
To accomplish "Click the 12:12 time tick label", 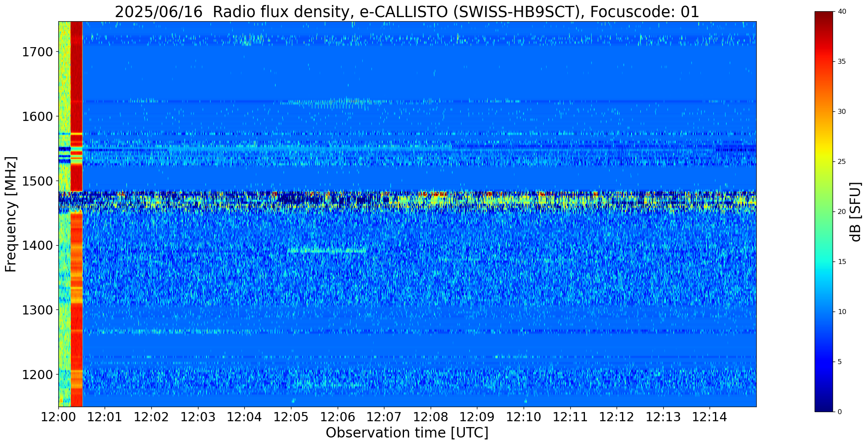I will coord(617,417).
